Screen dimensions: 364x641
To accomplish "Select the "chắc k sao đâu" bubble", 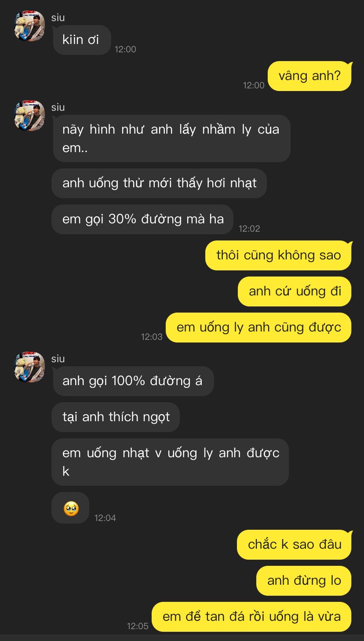I will pos(294,545).
